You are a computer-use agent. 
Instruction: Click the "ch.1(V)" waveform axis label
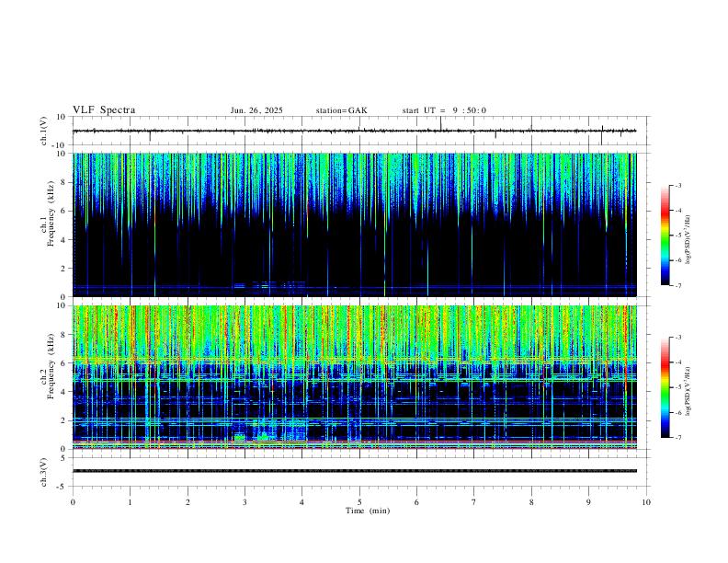point(44,131)
